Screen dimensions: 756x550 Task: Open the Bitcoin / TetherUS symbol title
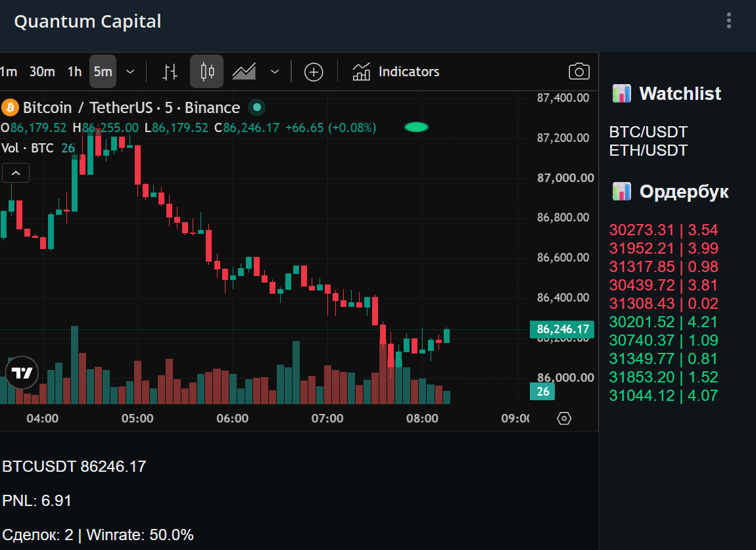[131, 108]
